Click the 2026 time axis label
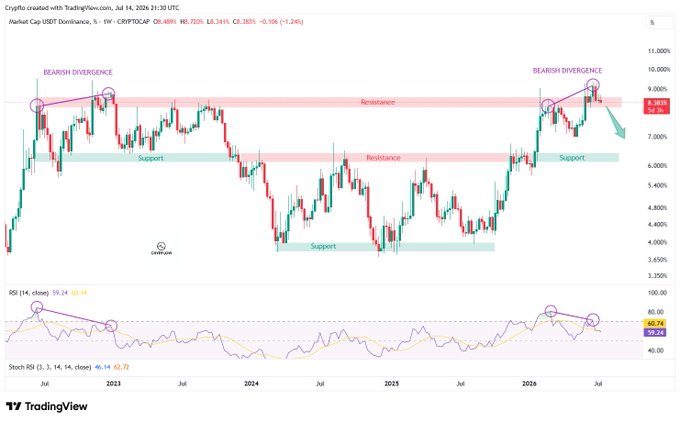The height and width of the screenshot is (422, 680). pyautogui.click(x=529, y=384)
